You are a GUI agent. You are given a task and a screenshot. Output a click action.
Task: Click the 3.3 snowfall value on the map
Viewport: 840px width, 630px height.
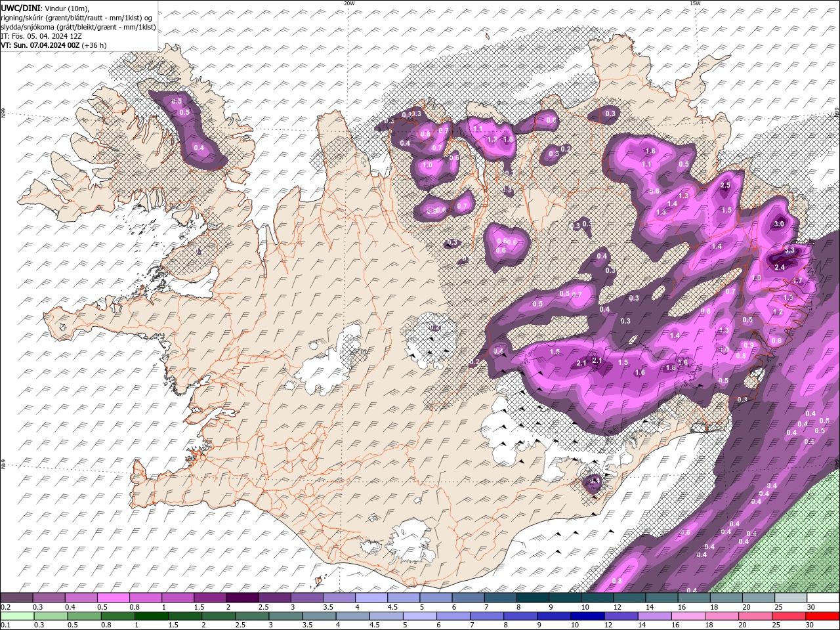point(789,250)
